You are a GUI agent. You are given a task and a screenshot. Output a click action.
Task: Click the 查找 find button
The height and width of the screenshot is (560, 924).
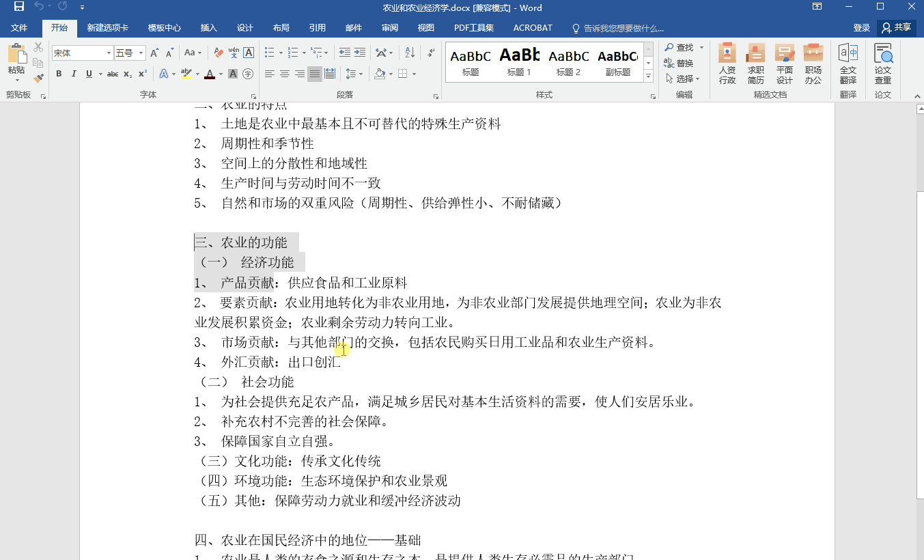tap(680, 47)
